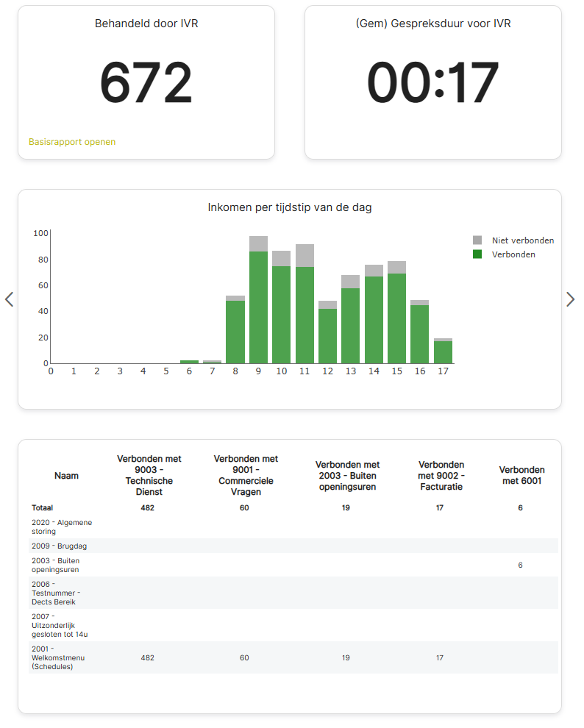This screenshot has width=584, height=728.
Task: Open the Basisrapport openen link
Action: coord(72,142)
